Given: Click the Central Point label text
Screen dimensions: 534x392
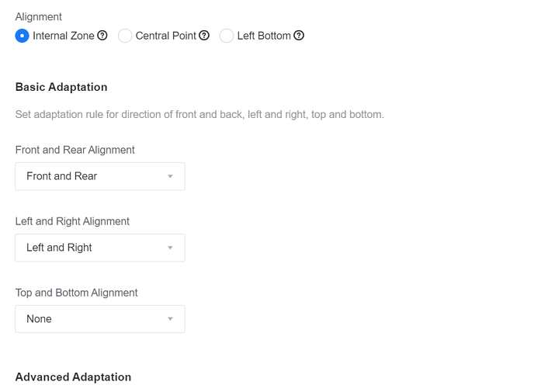Looking at the screenshot, I should [x=165, y=36].
